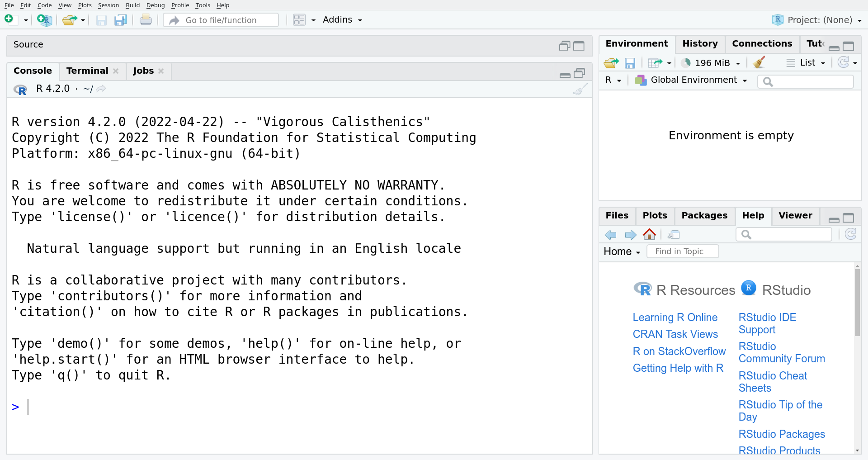This screenshot has height=460, width=868.
Task: Open the Home topic dropdown
Action: [x=622, y=251]
